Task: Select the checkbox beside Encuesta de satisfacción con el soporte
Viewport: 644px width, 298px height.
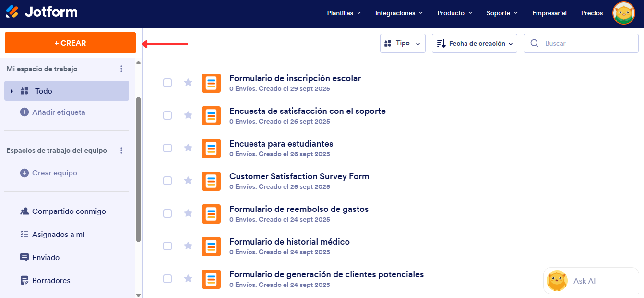Action: [x=167, y=115]
